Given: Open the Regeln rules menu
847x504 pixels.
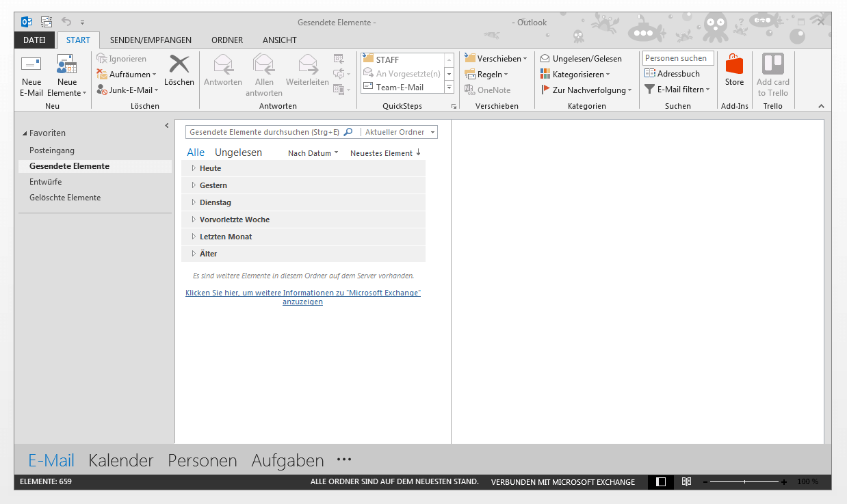Looking at the screenshot, I should (x=486, y=74).
